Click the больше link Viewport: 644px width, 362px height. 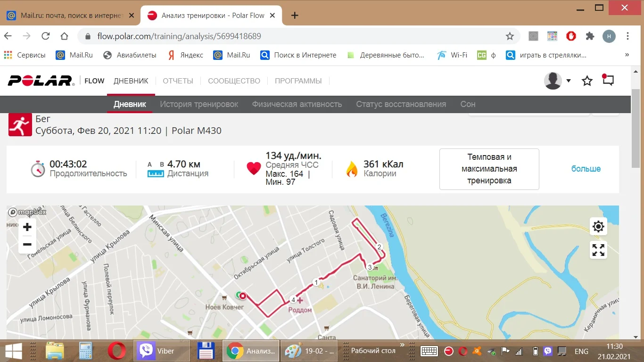pos(586,169)
